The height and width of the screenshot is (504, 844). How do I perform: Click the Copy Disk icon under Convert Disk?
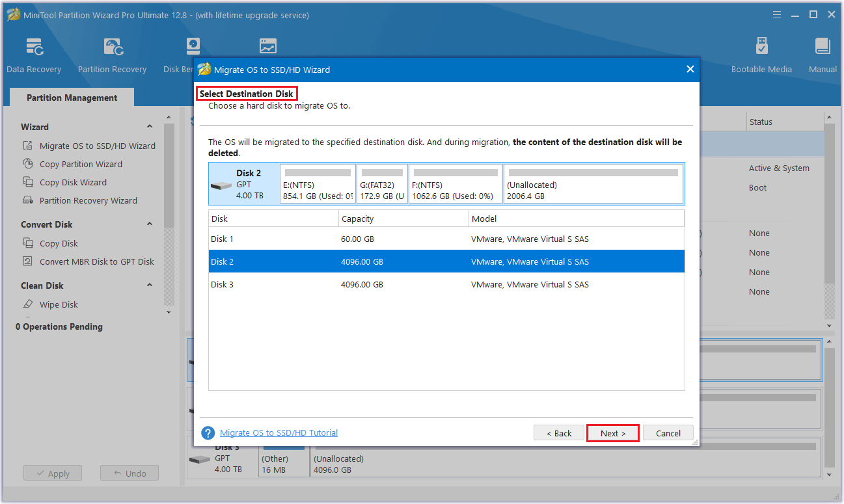[x=28, y=243]
